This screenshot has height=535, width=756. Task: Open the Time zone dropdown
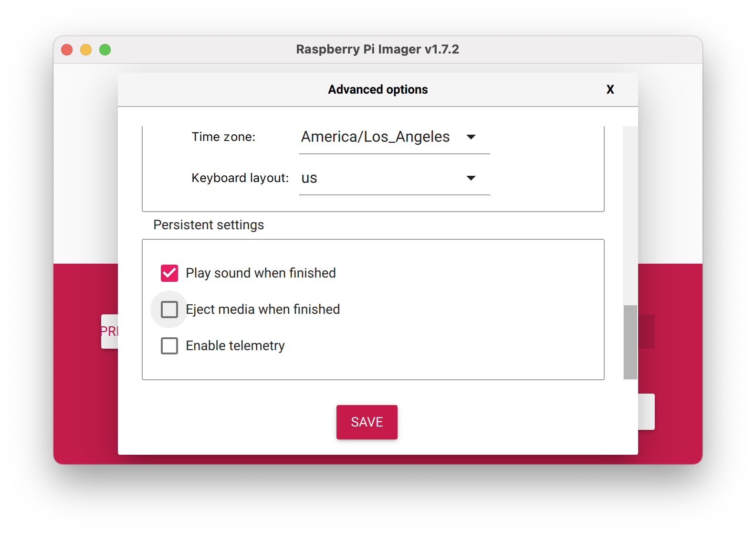[394, 137]
